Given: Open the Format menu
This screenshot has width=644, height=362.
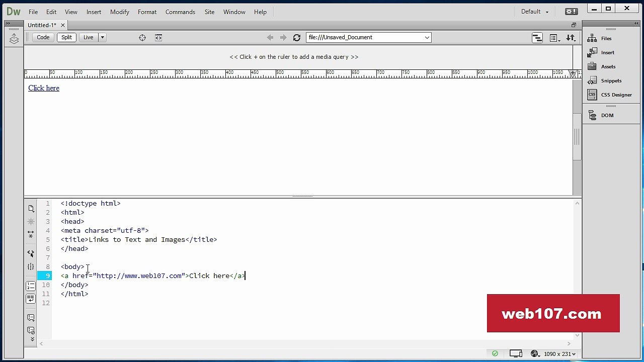Looking at the screenshot, I should (x=147, y=12).
